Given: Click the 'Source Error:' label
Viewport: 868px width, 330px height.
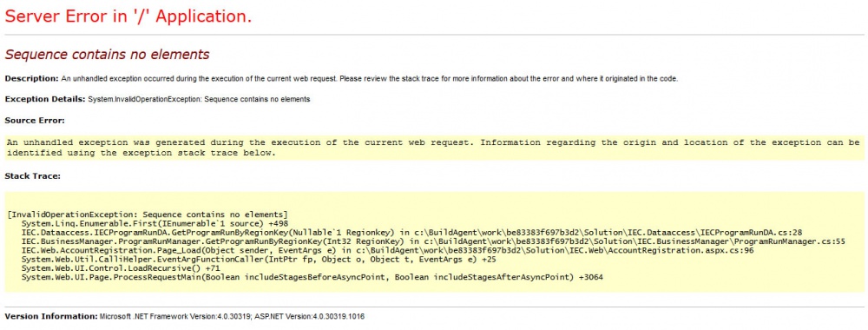Looking at the screenshot, I should (x=35, y=120).
